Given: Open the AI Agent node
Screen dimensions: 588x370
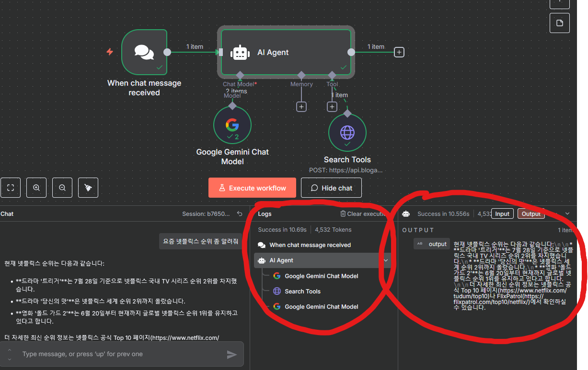Looking at the screenshot, I should (x=286, y=52).
